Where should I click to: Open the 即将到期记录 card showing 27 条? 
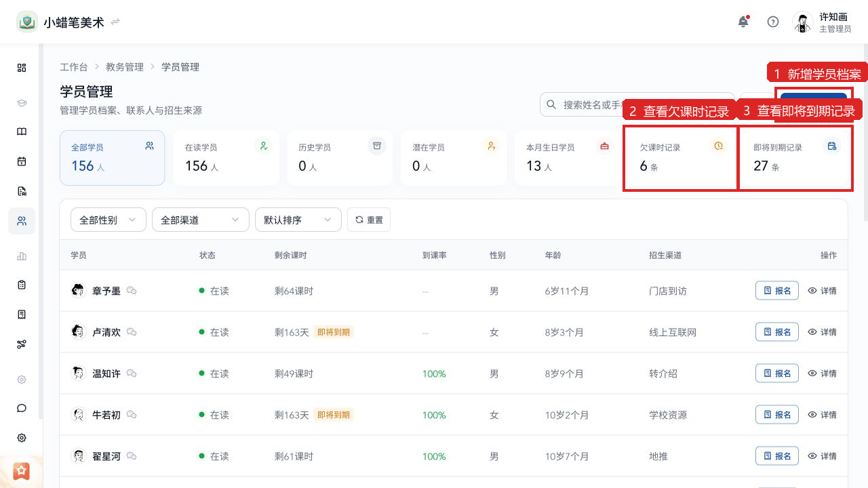[795, 158]
